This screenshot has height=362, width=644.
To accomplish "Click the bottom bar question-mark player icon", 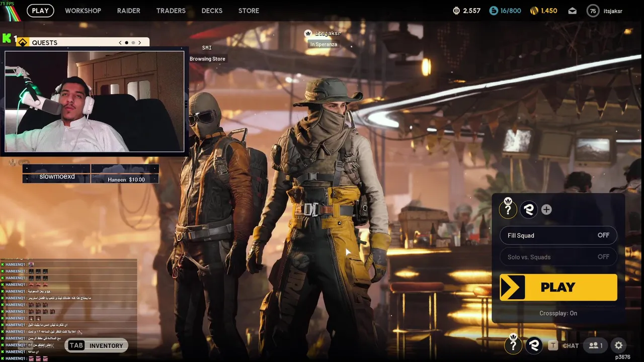I will coord(513,345).
